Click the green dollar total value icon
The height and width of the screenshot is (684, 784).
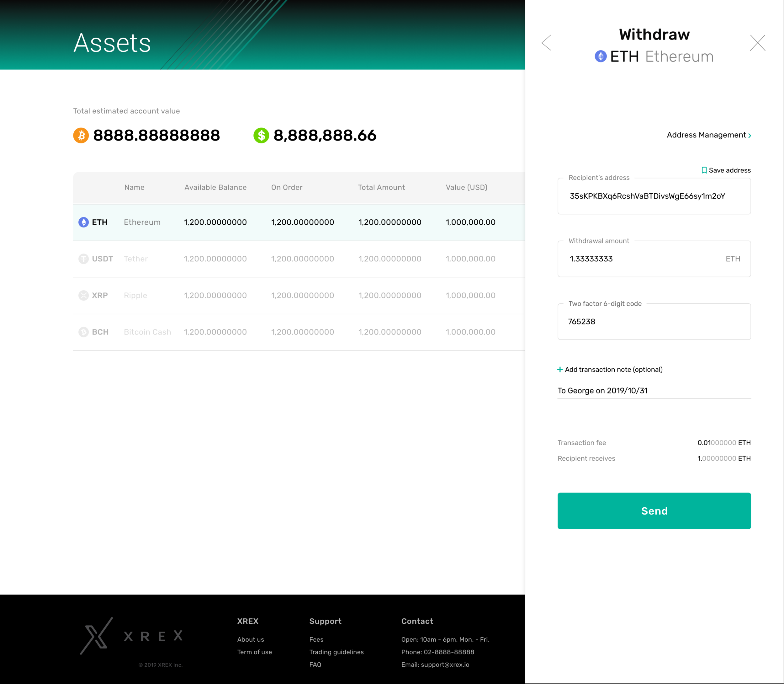coord(261,136)
